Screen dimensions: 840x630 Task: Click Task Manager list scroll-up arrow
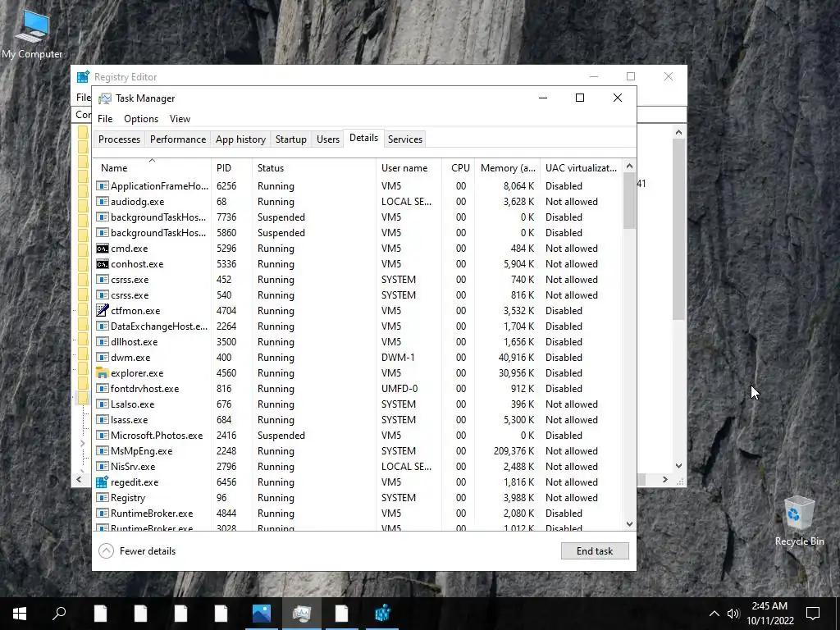coord(629,166)
